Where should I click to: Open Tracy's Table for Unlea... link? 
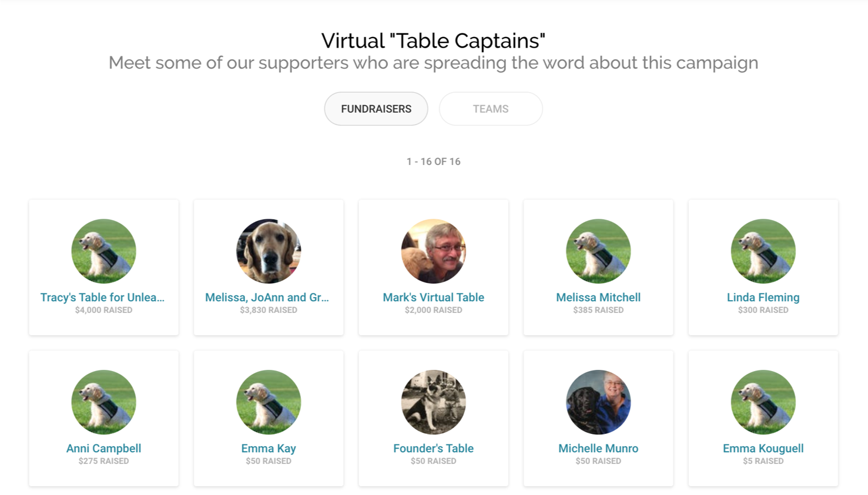click(x=102, y=298)
